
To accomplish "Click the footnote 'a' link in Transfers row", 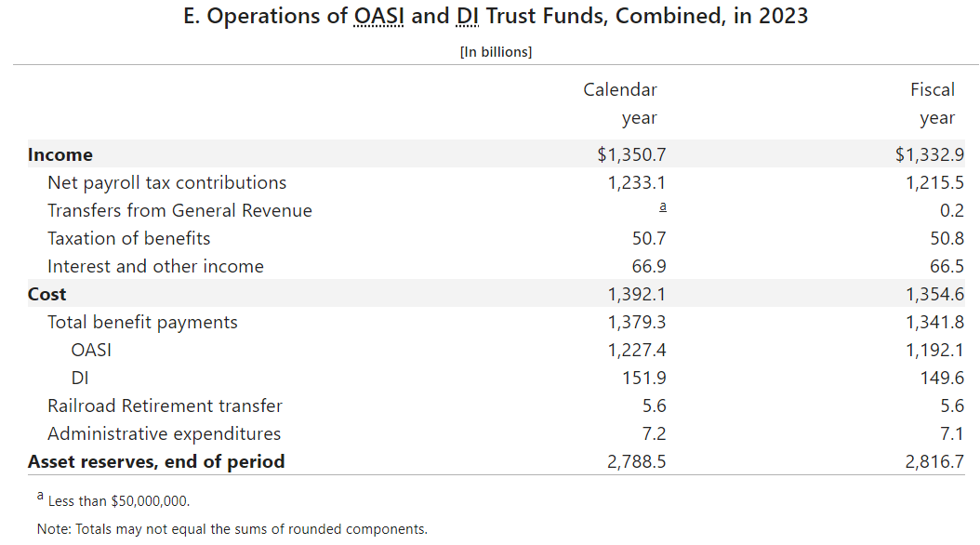I will (x=662, y=208).
